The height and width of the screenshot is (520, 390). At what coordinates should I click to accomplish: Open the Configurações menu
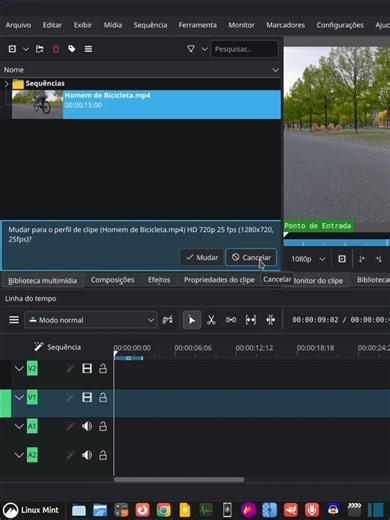(x=340, y=25)
